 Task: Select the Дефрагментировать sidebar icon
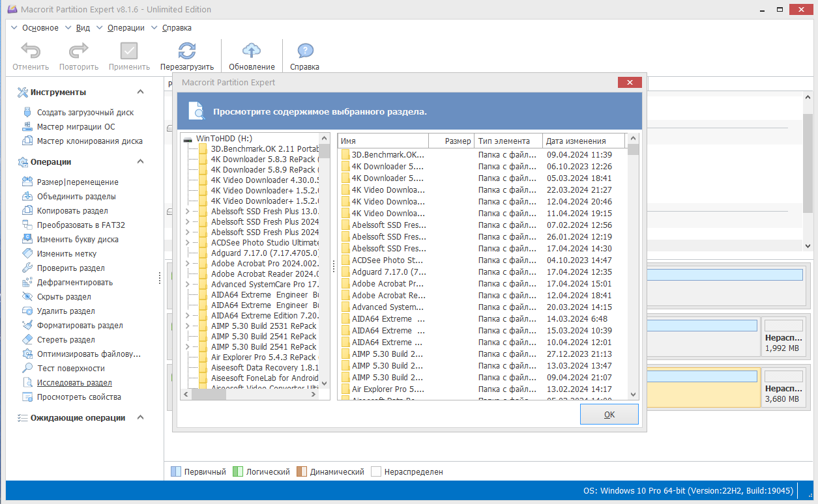(27, 283)
